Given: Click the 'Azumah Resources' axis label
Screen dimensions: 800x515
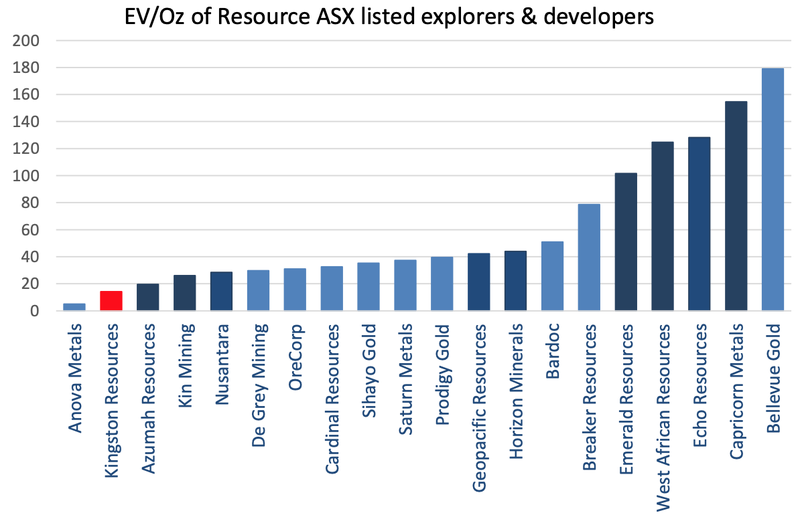Looking at the screenshot, I should 148,398.
